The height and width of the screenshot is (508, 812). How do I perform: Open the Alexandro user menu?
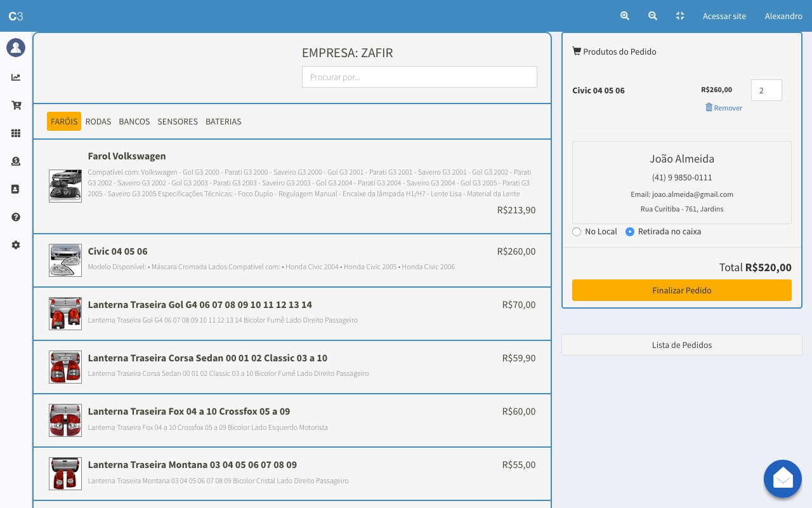783,16
